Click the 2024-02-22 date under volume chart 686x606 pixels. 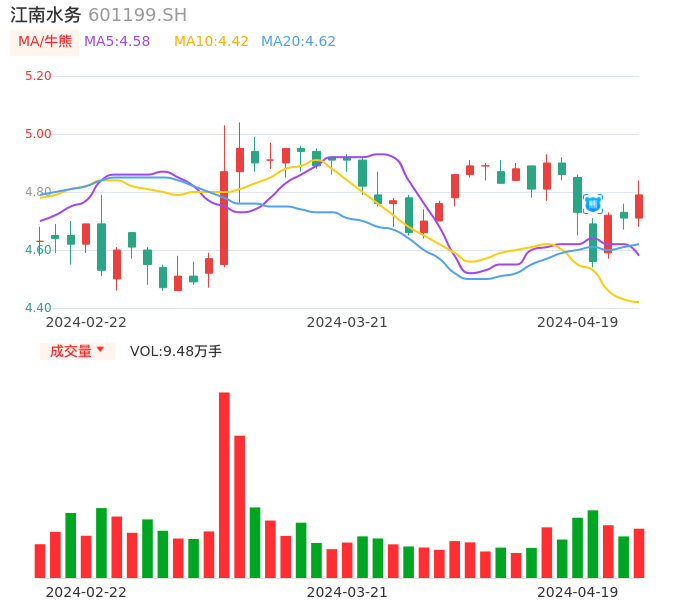[x=86, y=592]
